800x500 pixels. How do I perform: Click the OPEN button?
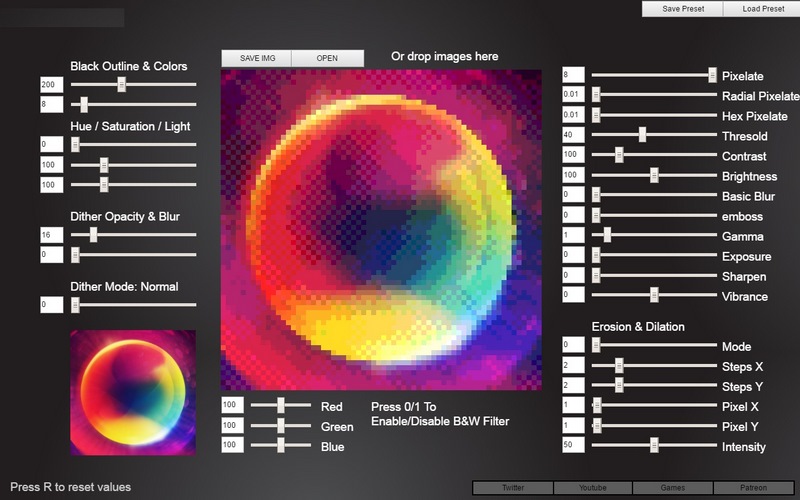click(328, 58)
